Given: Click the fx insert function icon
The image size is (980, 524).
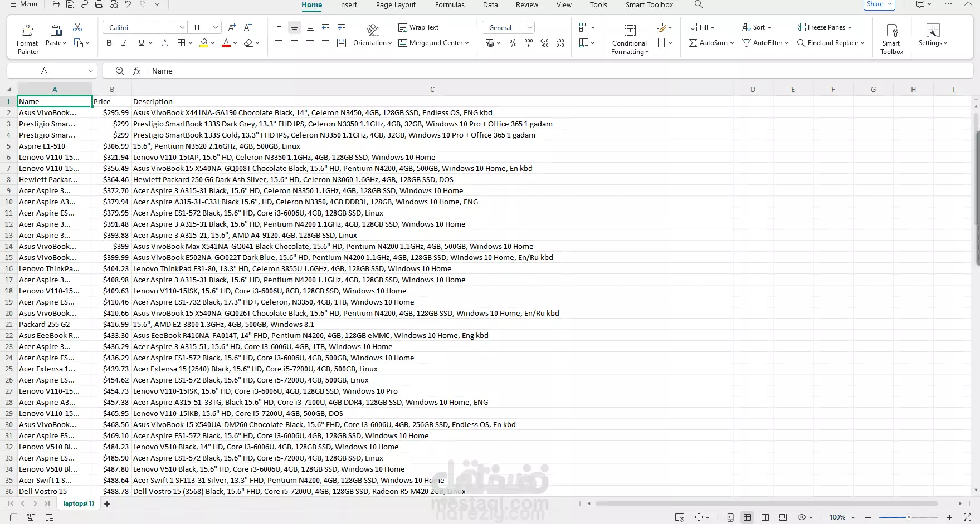Looking at the screenshot, I should pos(136,71).
